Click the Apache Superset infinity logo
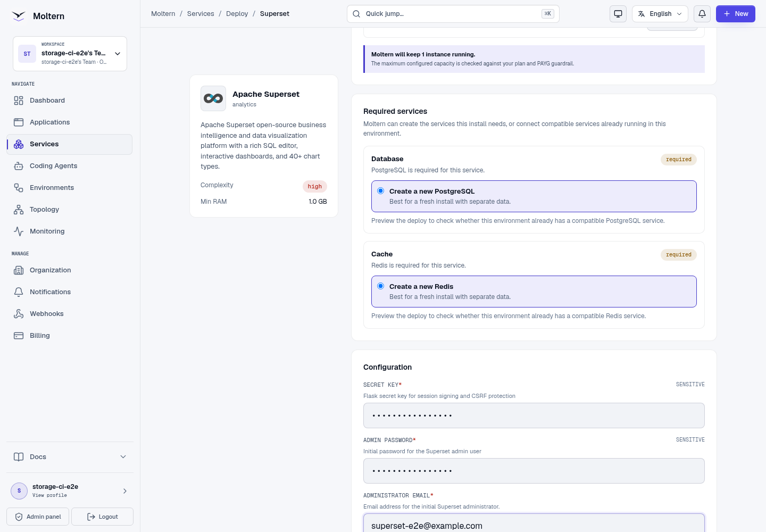Image resolution: width=766 pixels, height=532 pixels. 213,98
